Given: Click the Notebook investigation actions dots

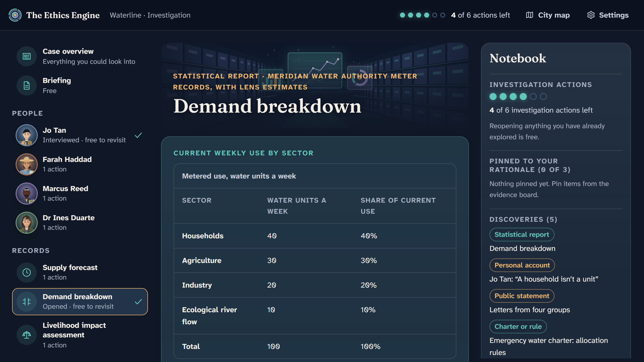Looking at the screenshot, I should click(x=518, y=97).
